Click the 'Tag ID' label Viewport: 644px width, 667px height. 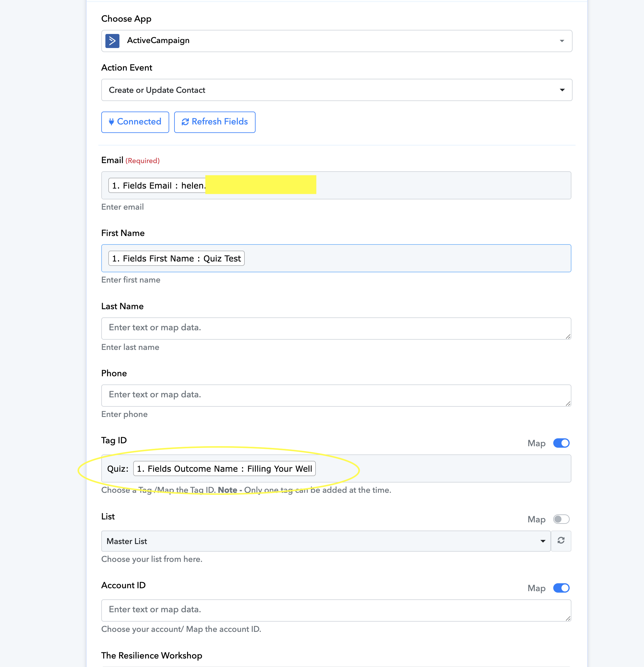(114, 440)
